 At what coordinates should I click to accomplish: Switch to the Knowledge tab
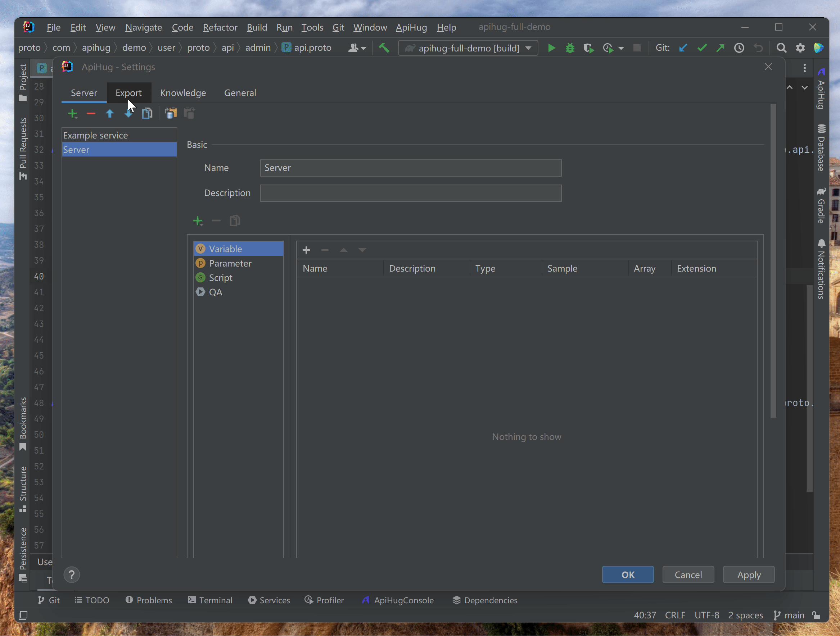pyautogui.click(x=182, y=93)
